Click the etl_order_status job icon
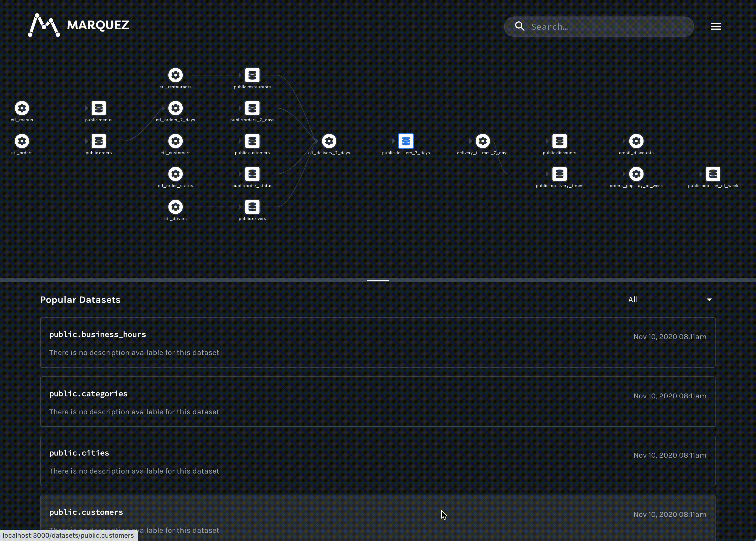The width and height of the screenshot is (756, 541). tap(175, 174)
